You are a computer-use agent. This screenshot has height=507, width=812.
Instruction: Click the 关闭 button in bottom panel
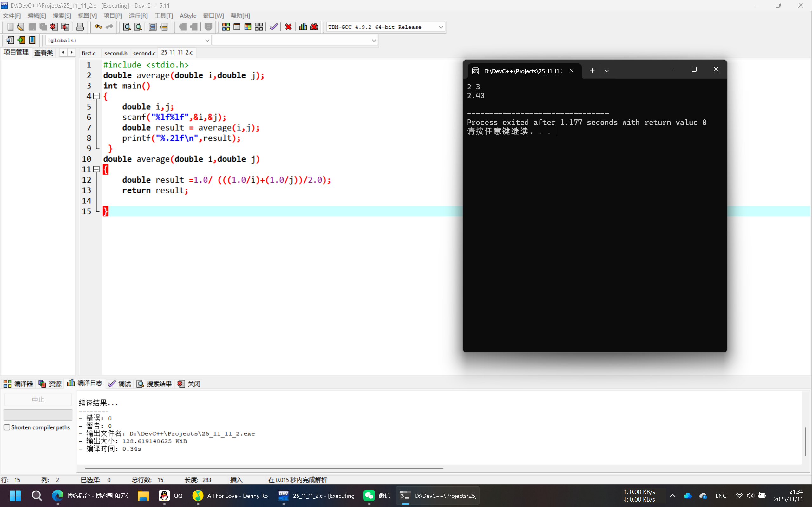pyautogui.click(x=190, y=384)
